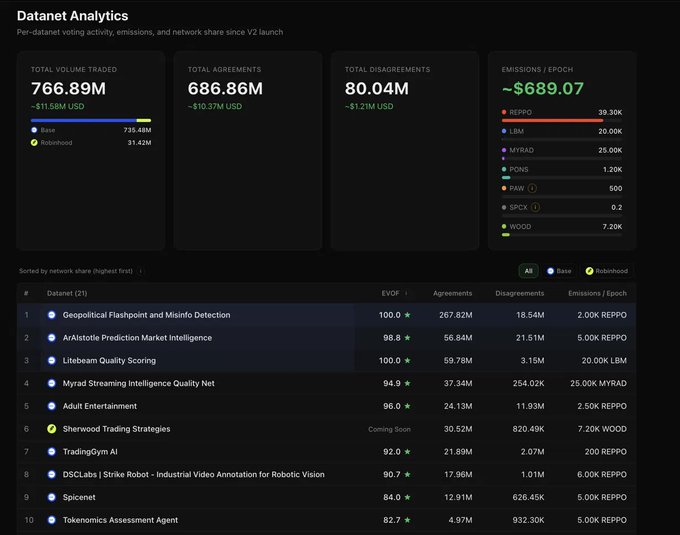Click the 7.20K WOOD table cell
Viewport: 680px width, 535px height.
click(602, 429)
